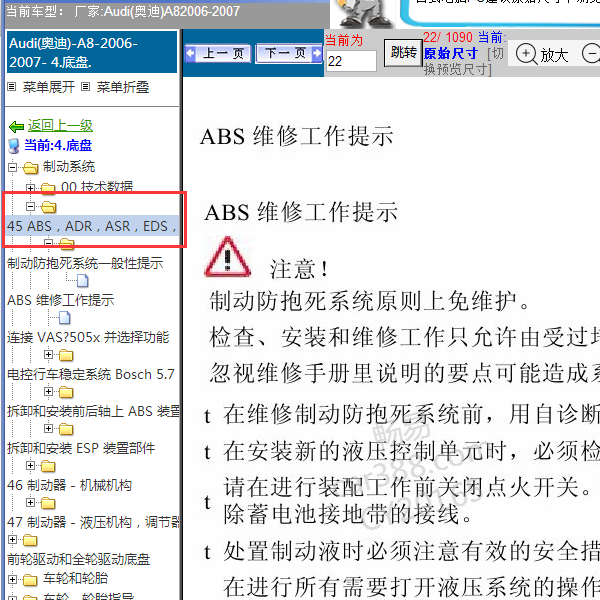The width and height of the screenshot is (600, 600).
Task: Go to next page with 下一页 button
Action: (x=290, y=54)
